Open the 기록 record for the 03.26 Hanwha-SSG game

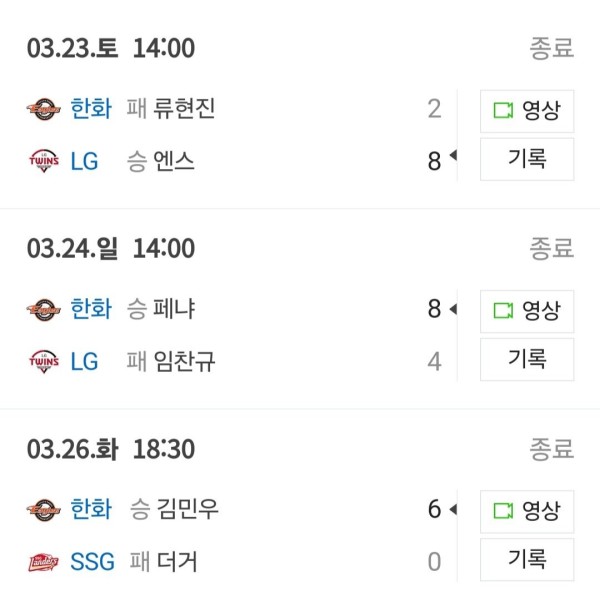pyautogui.click(x=527, y=559)
